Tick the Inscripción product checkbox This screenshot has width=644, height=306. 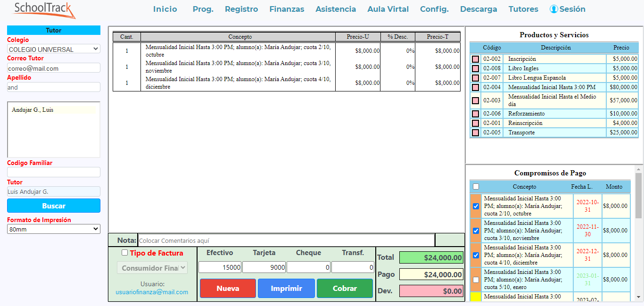[x=475, y=59]
